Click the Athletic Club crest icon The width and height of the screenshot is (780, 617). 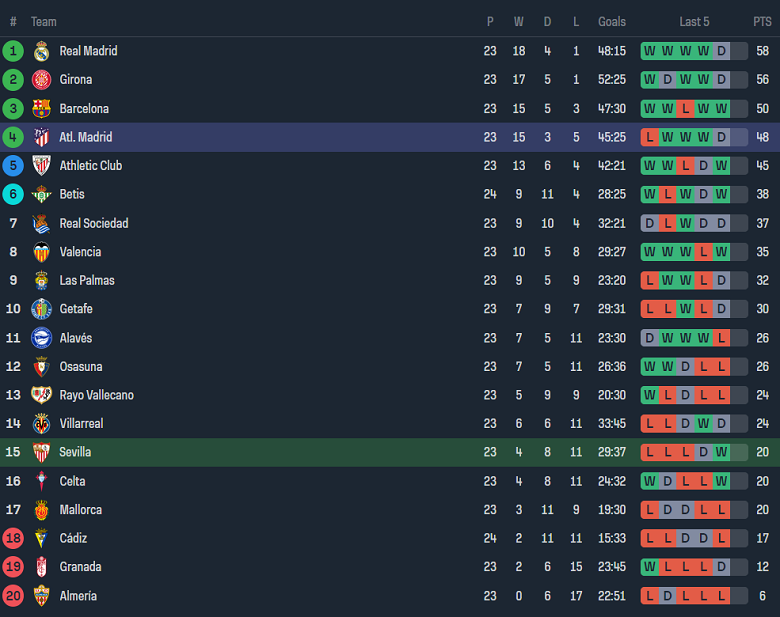[x=41, y=166]
